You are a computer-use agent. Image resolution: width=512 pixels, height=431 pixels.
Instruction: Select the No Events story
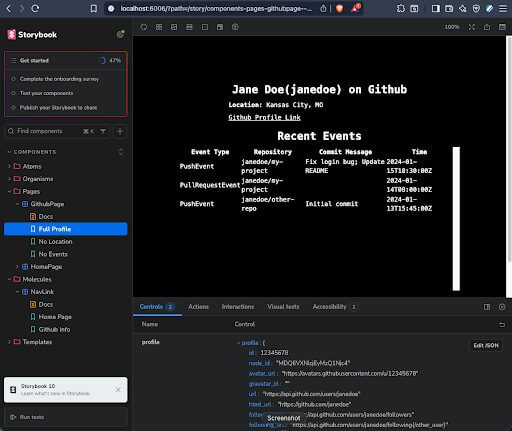coord(53,254)
